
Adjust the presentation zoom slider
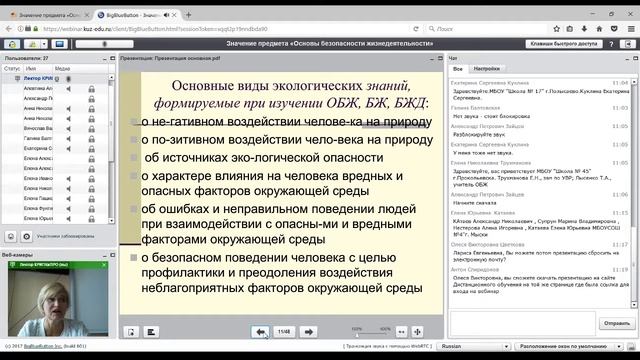357,335
